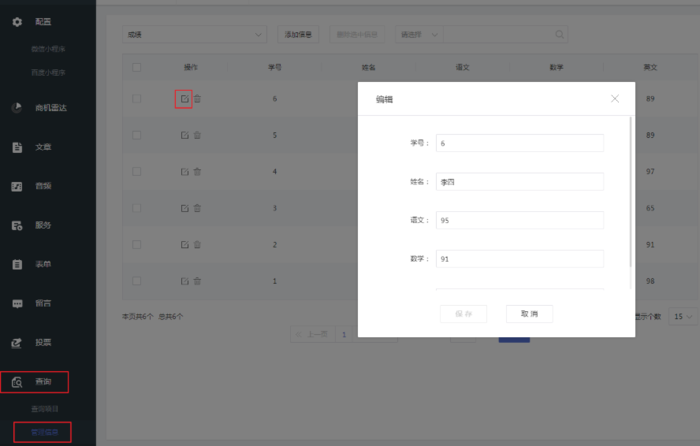Tick the checkbox for row 5
Viewport: 700px width, 446px height.
click(137, 135)
